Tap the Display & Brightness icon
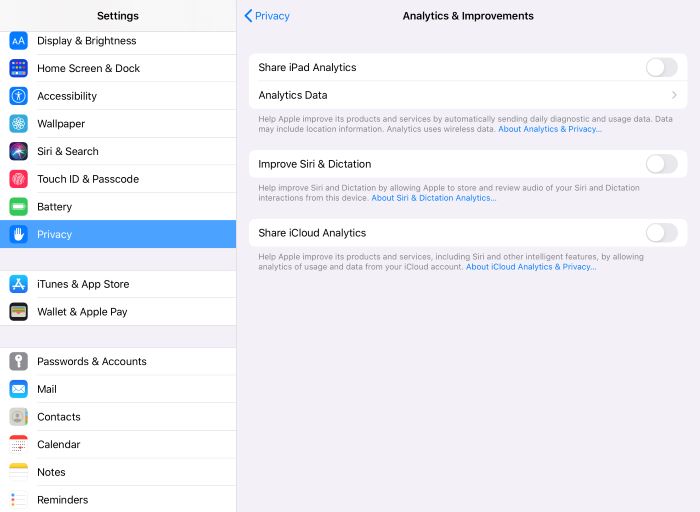The width and height of the screenshot is (700, 512). pos(18,41)
